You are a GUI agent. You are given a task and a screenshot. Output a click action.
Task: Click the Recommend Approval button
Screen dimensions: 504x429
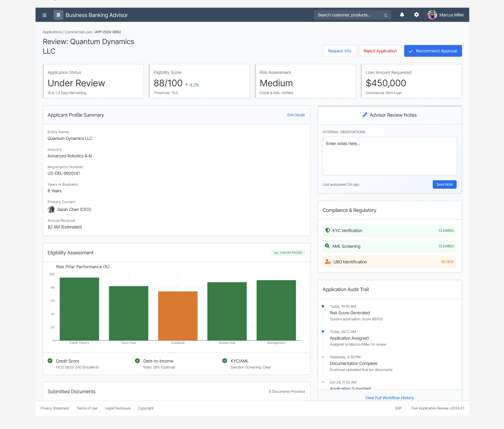point(433,51)
